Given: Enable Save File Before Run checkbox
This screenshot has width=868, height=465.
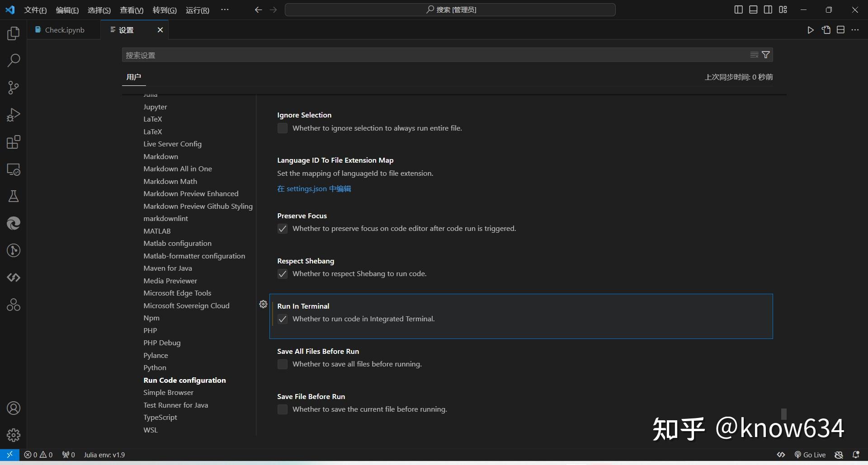Looking at the screenshot, I should pyautogui.click(x=283, y=409).
